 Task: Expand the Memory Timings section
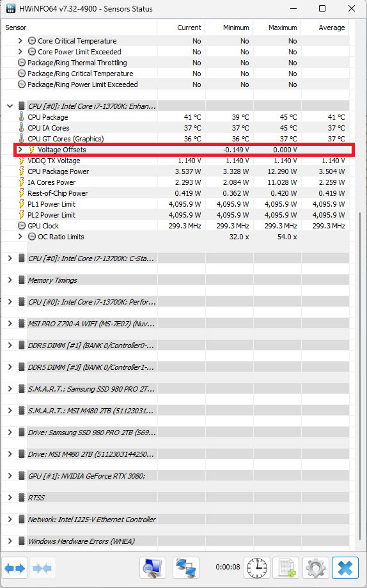tap(10, 280)
